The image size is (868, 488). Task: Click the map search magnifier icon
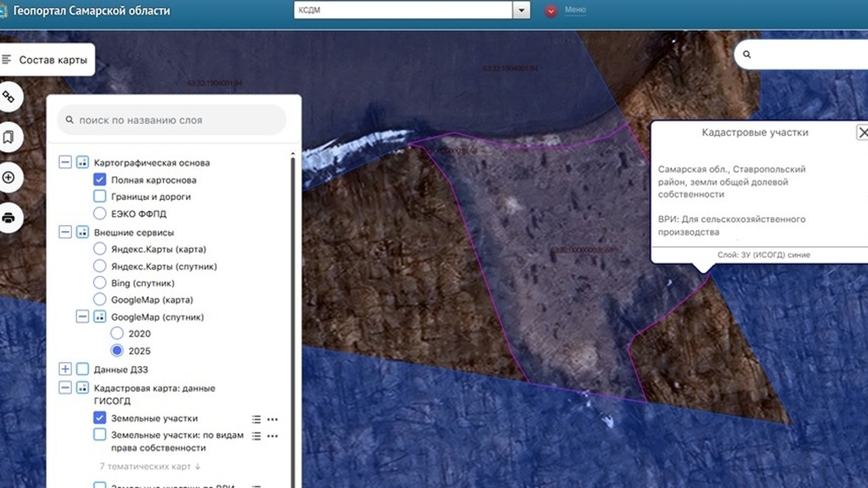(x=747, y=54)
